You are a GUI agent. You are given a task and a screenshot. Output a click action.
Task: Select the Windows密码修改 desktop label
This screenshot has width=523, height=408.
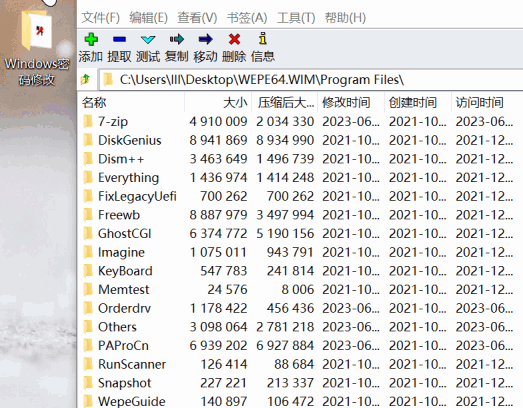[37, 72]
